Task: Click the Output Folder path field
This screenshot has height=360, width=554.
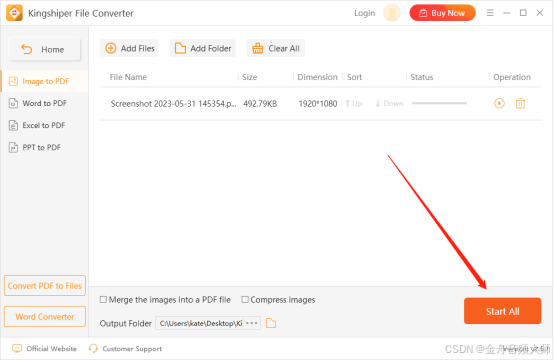Action: [200, 323]
